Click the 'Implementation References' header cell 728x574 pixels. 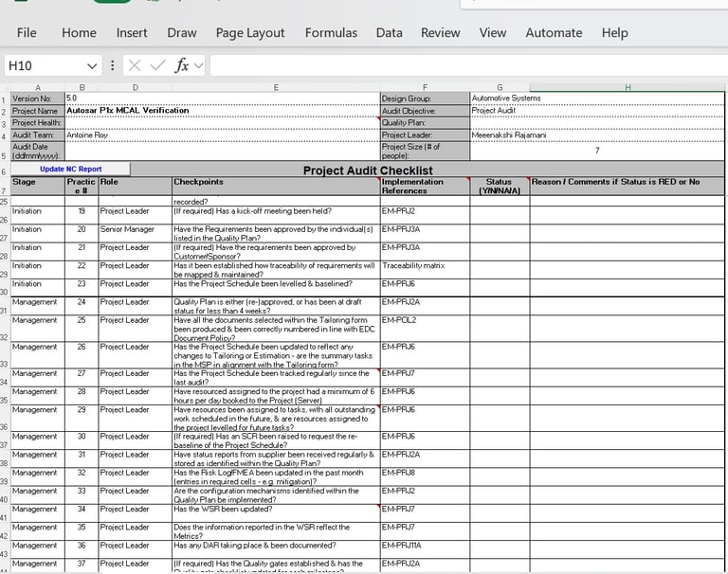click(x=425, y=186)
